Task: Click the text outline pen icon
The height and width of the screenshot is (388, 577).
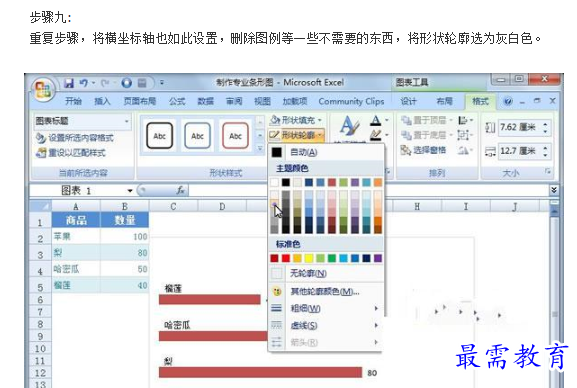Action: pos(375,135)
